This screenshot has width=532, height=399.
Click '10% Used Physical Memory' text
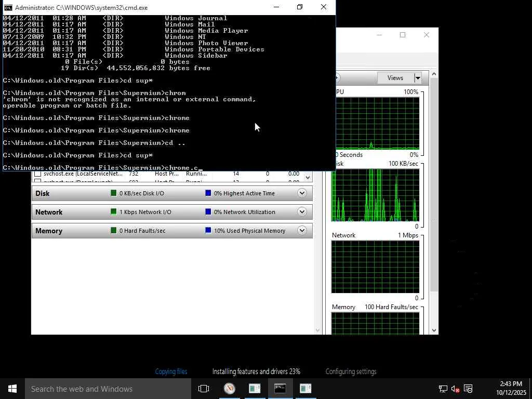click(x=250, y=231)
